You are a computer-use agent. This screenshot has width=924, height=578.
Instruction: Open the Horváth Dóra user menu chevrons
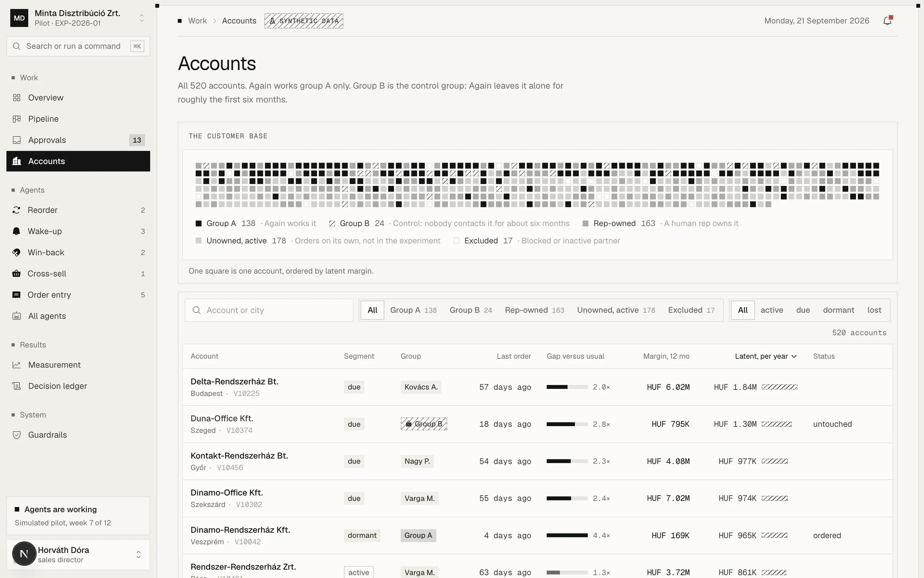click(x=139, y=554)
